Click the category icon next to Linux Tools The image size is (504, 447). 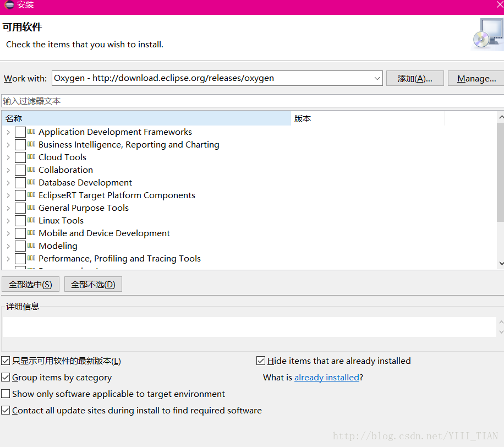coord(31,220)
